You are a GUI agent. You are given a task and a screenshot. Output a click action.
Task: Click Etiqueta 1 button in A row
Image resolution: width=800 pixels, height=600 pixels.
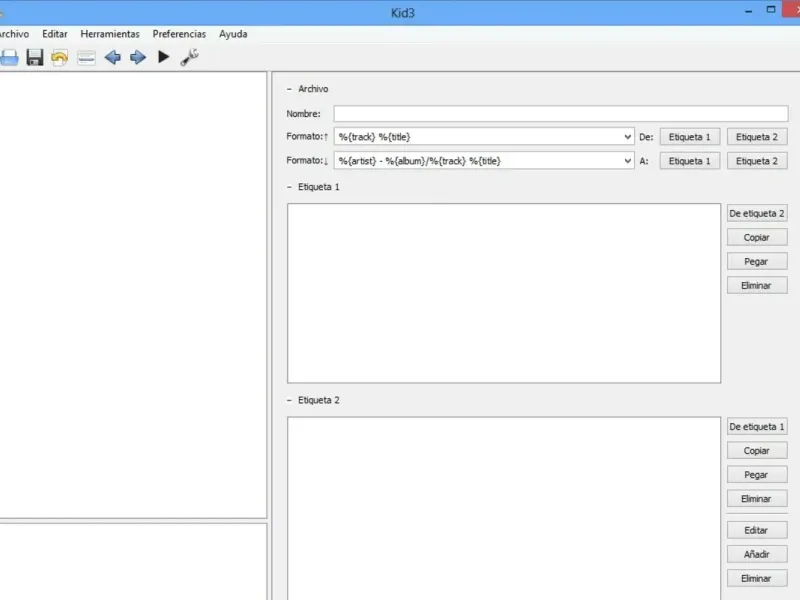(690, 161)
